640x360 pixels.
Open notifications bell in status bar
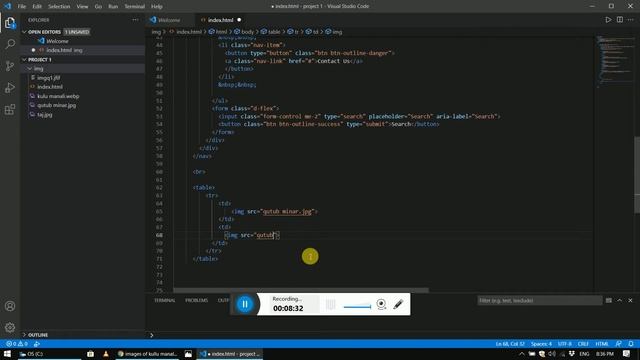click(x=631, y=344)
